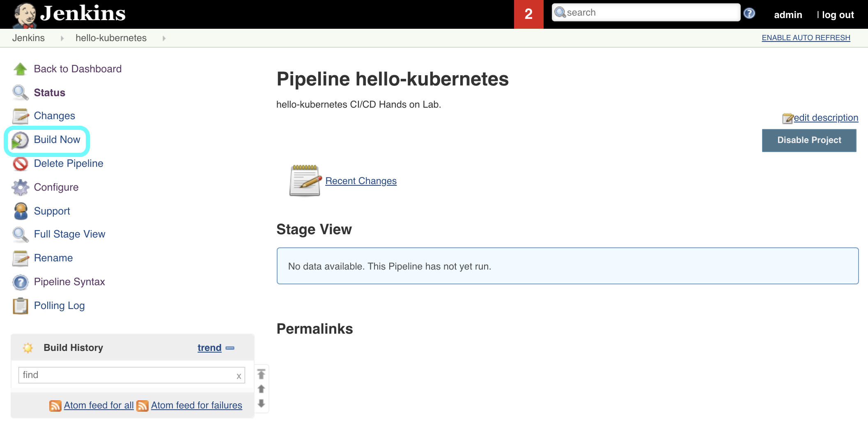Select Delete Pipeline in sidebar
Viewport: 868px width, 429px height.
click(69, 164)
